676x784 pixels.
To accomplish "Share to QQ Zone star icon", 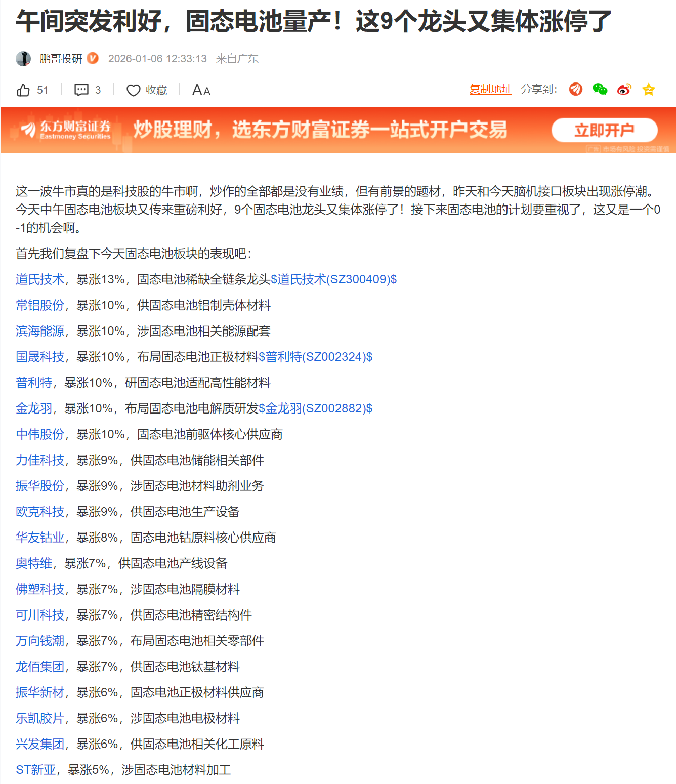I will tap(648, 90).
